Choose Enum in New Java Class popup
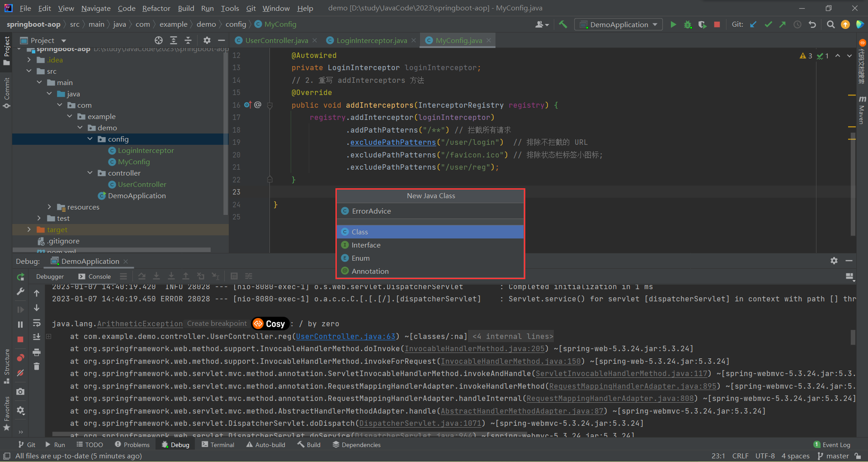Image resolution: width=868 pixels, height=462 pixels. pyautogui.click(x=430, y=258)
